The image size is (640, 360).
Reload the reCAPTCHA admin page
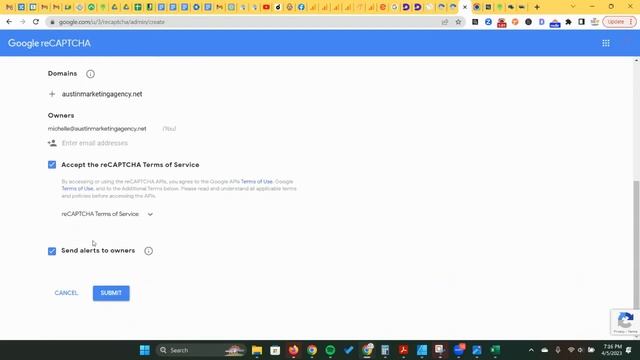(36, 22)
